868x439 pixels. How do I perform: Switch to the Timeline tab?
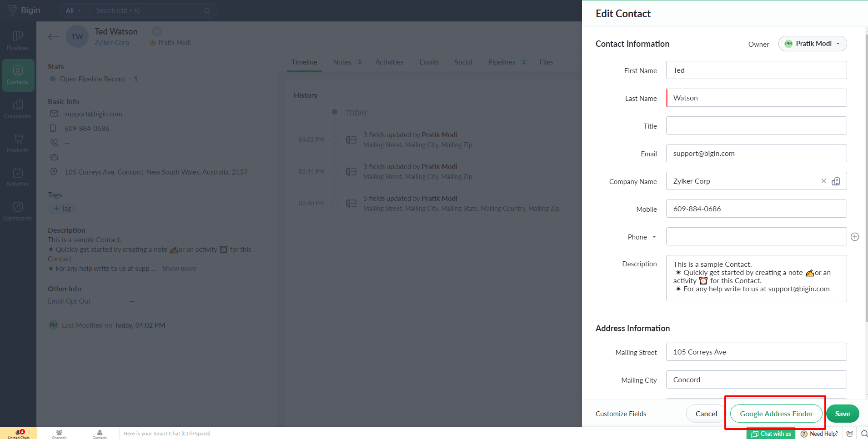[x=304, y=62]
